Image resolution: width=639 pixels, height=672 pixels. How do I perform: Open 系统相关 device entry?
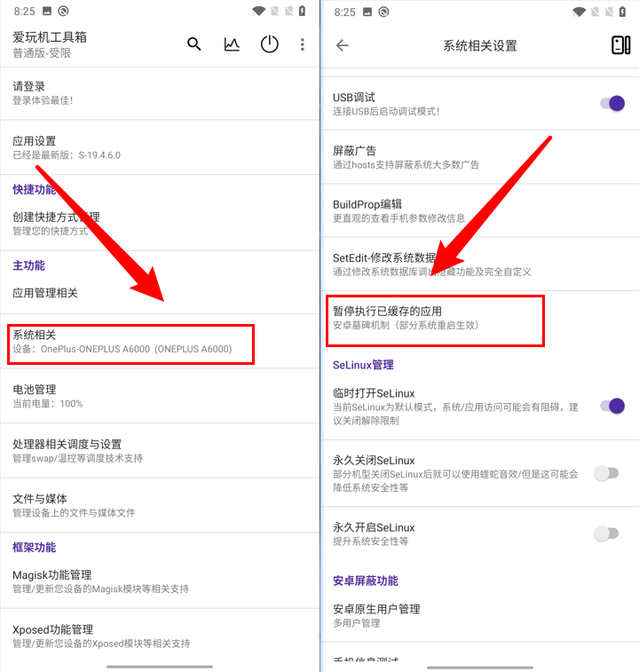160,342
